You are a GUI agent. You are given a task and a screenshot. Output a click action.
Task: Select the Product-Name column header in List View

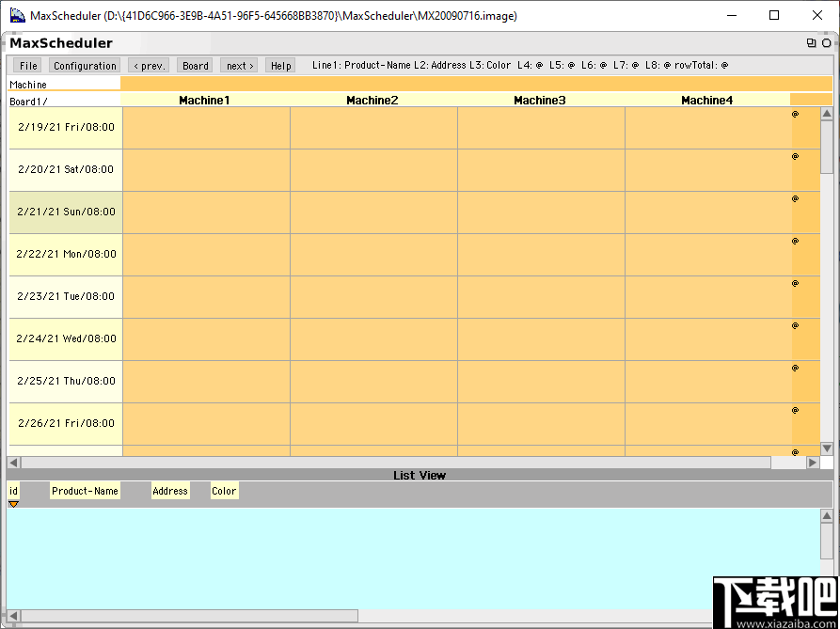tap(85, 490)
